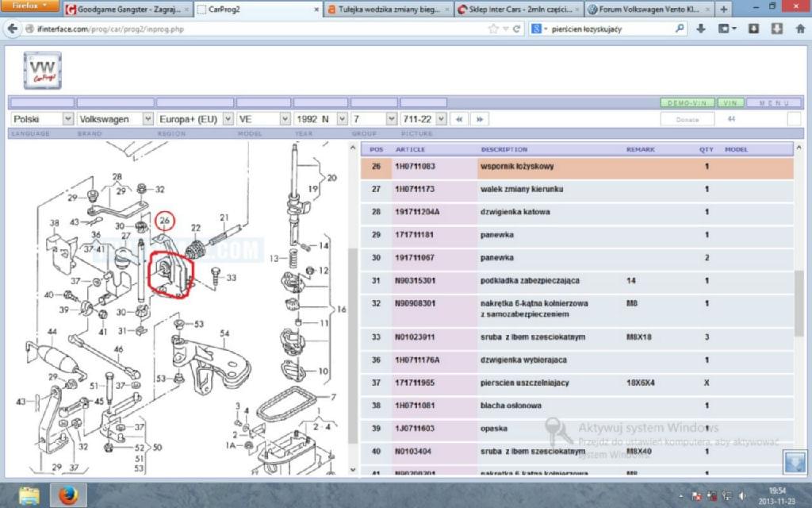The image size is (812, 508).
Task: Click the DEMO-VIN button
Action: [x=688, y=102]
